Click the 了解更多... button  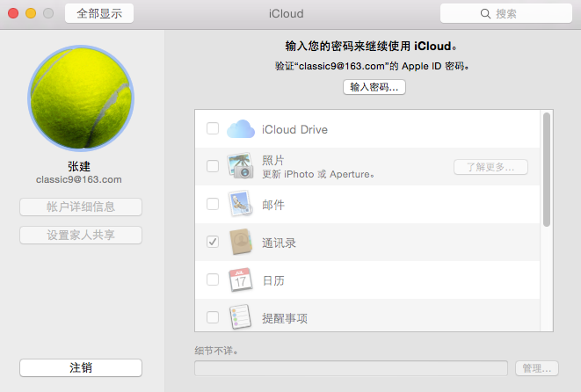pos(490,167)
